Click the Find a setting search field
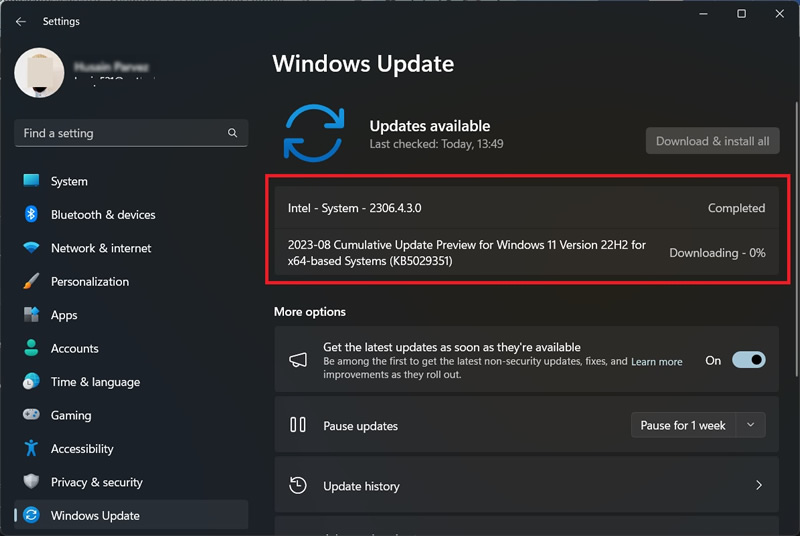 [131, 133]
